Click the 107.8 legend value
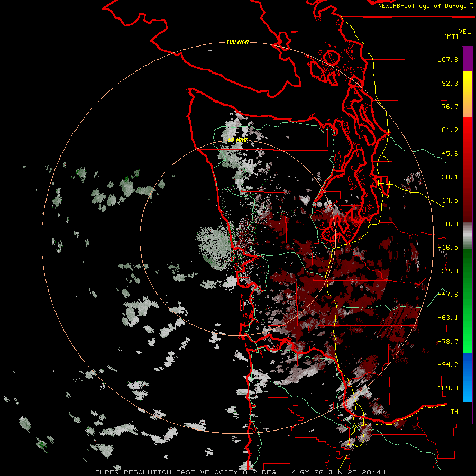 448,59
